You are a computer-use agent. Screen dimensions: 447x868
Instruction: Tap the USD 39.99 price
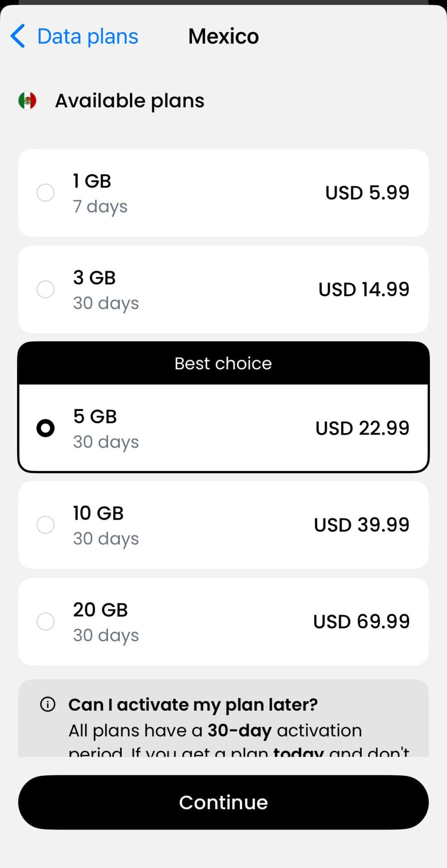point(362,525)
